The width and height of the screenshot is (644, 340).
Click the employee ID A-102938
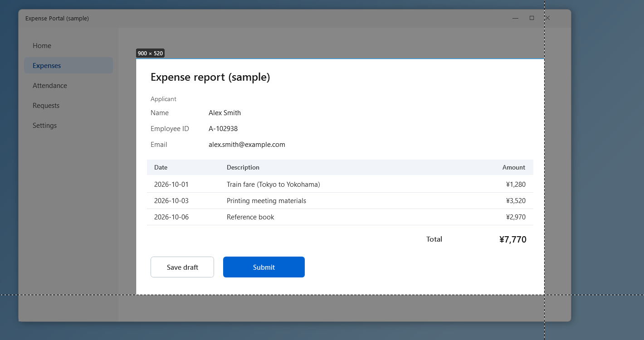[x=223, y=129]
